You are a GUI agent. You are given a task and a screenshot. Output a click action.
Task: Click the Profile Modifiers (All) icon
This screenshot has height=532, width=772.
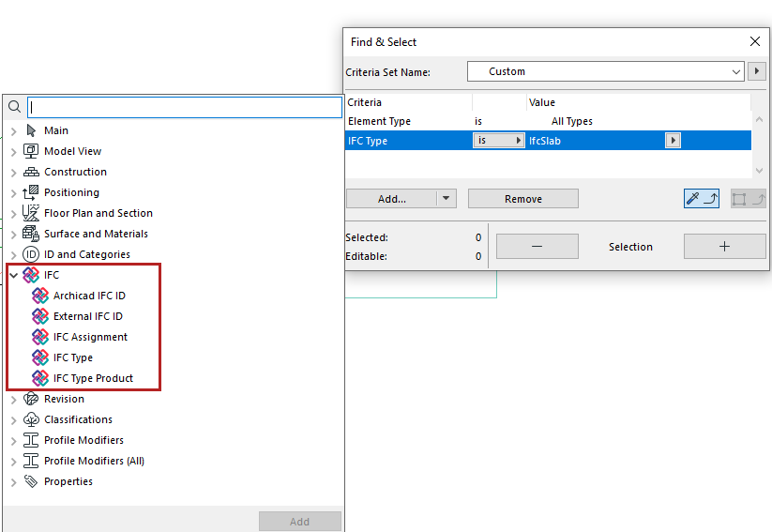tap(31, 461)
